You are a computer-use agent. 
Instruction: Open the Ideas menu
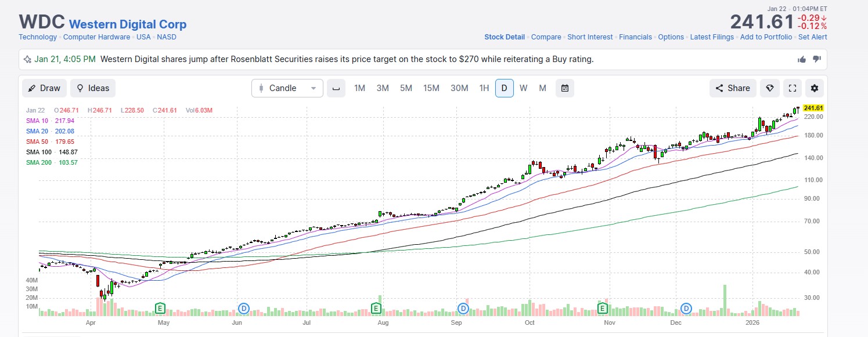(x=93, y=88)
